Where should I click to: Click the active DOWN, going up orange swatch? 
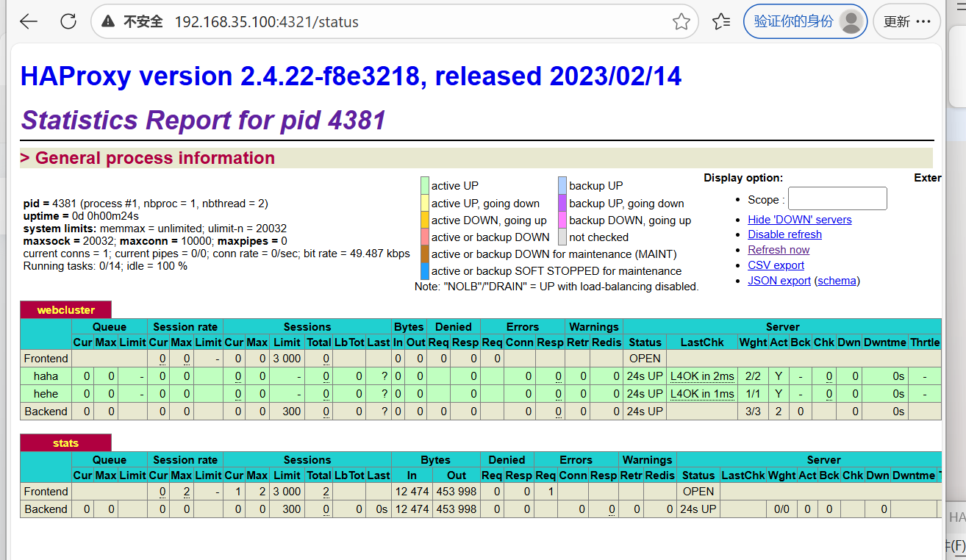click(424, 220)
